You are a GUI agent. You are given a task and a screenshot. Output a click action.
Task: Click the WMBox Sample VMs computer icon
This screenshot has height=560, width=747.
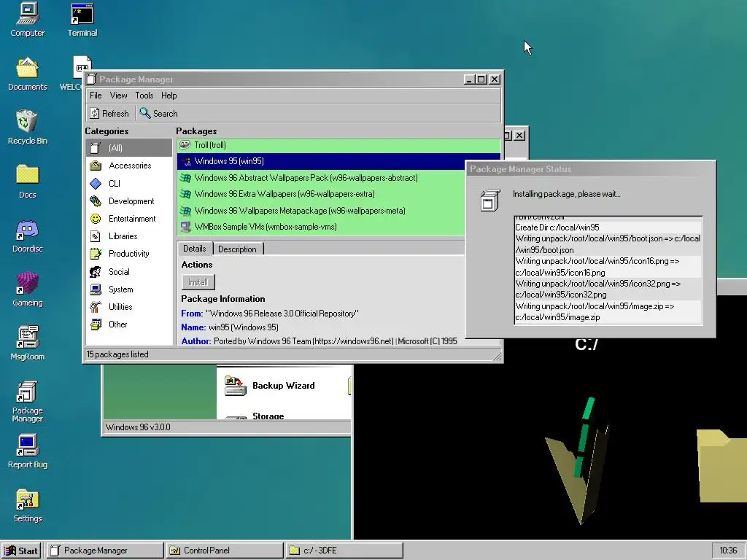[185, 227]
